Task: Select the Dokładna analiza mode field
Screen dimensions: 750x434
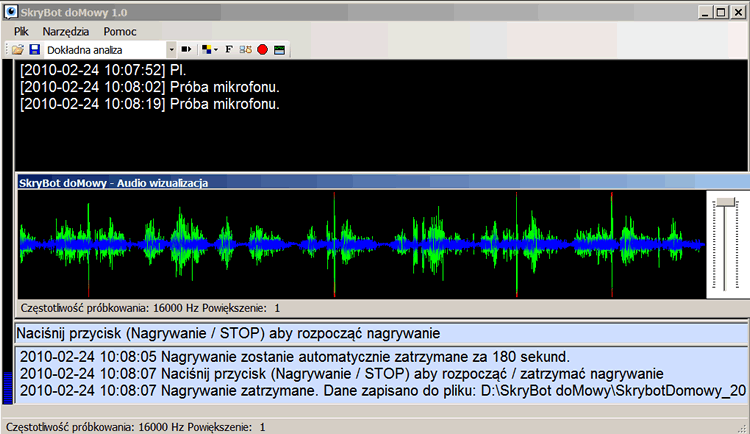Action: point(105,50)
